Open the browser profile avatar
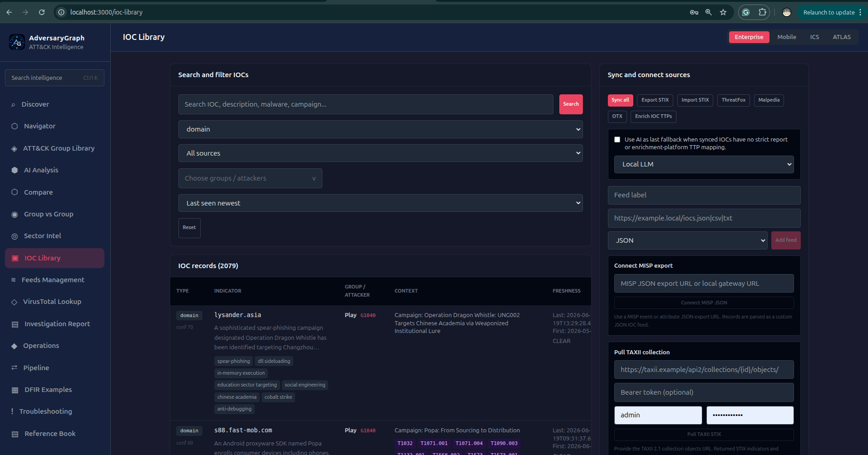This screenshot has height=455, width=868. click(x=787, y=12)
